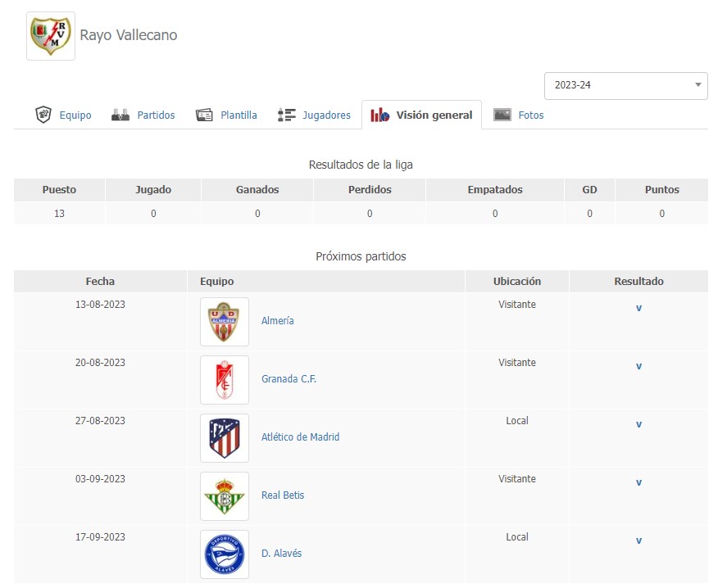Click the Rayo Vallecano club crest
Image resolution: width=718 pixels, height=588 pixels.
click(50, 36)
